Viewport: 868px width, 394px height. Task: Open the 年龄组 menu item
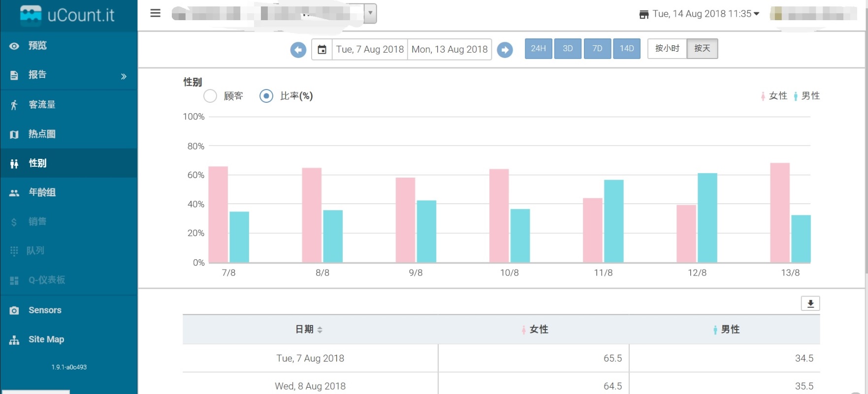pos(69,192)
